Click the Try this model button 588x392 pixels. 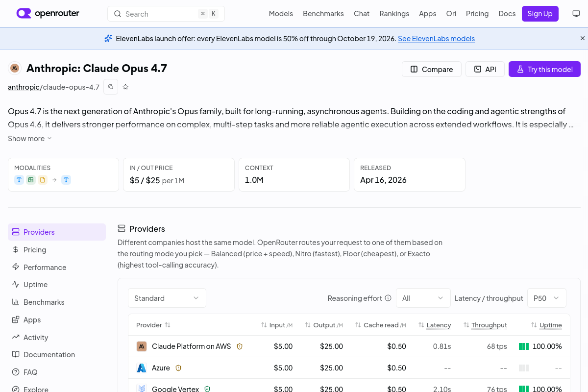click(x=544, y=69)
